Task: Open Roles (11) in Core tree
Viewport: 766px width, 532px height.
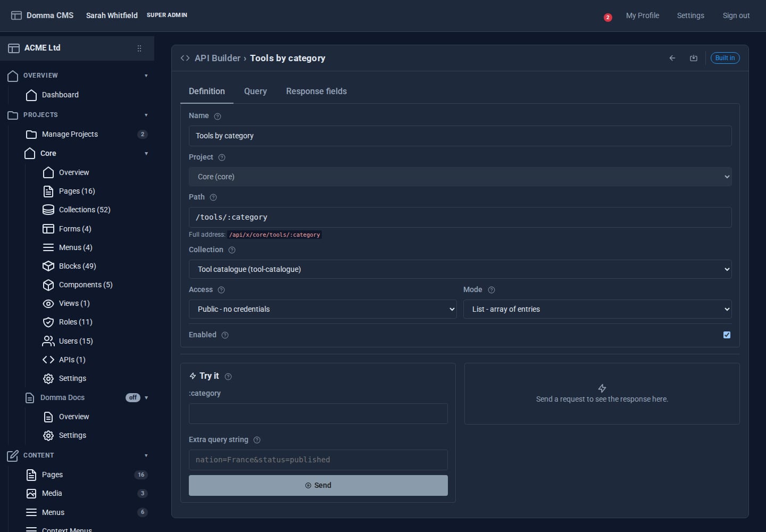Action: tap(76, 322)
